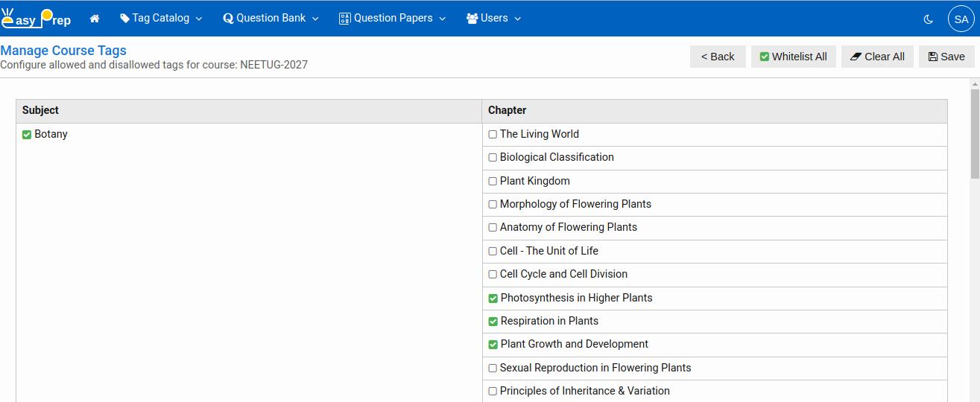
Task: Click the scrollbar up arrow
Action: click(x=975, y=84)
